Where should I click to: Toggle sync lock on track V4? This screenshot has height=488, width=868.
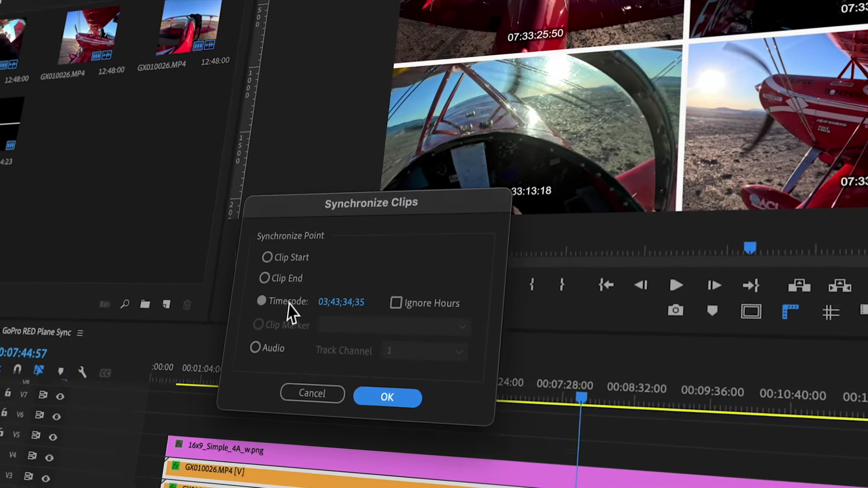[x=32, y=456]
